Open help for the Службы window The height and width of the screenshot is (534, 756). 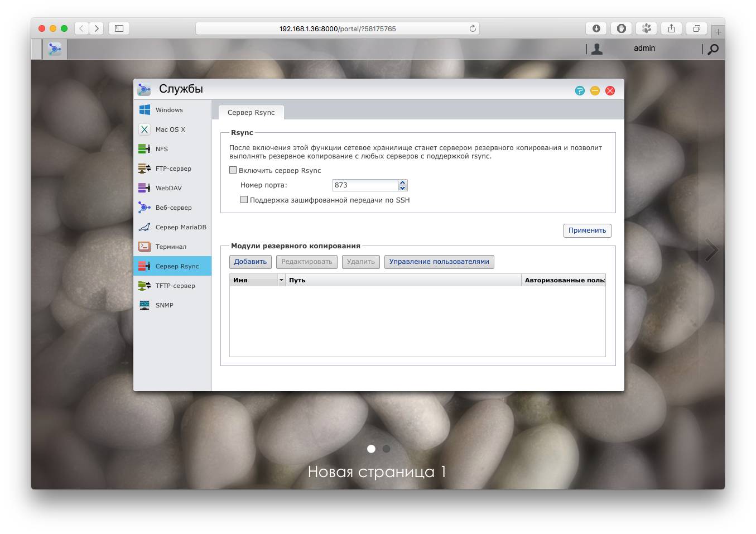point(580,90)
